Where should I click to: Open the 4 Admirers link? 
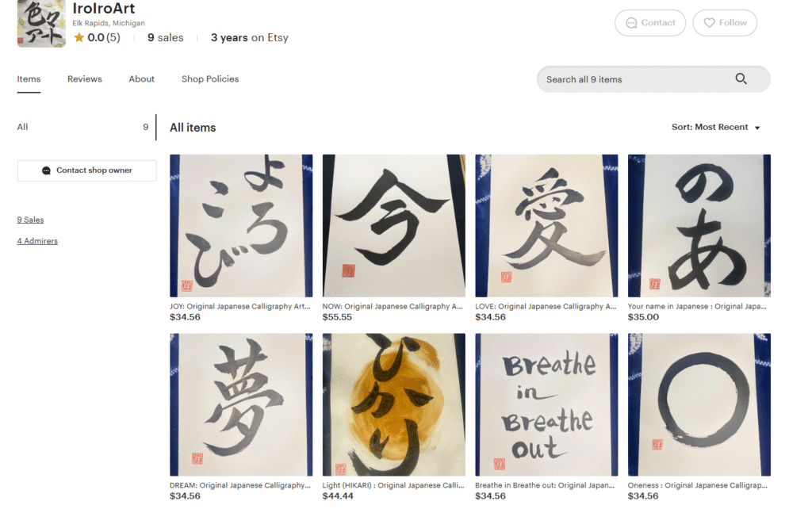[x=37, y=241]
